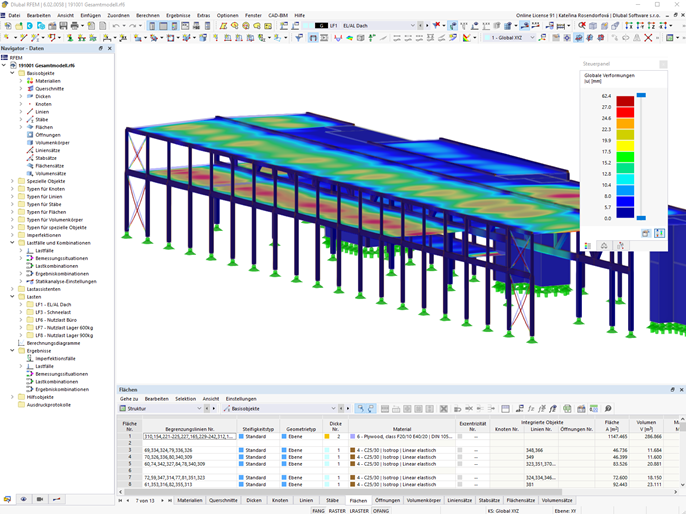The image size is (686, 514).
Task: Click the table horizontal scrollbar
Action: [x=341, y=492]
